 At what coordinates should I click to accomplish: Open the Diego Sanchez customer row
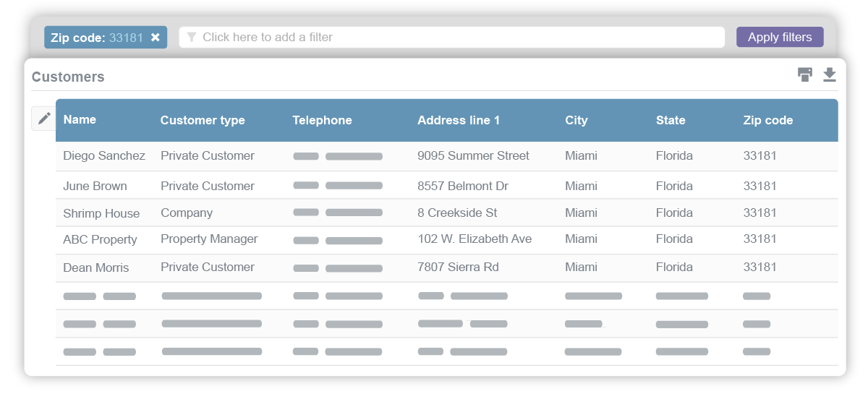pos(104,156)
